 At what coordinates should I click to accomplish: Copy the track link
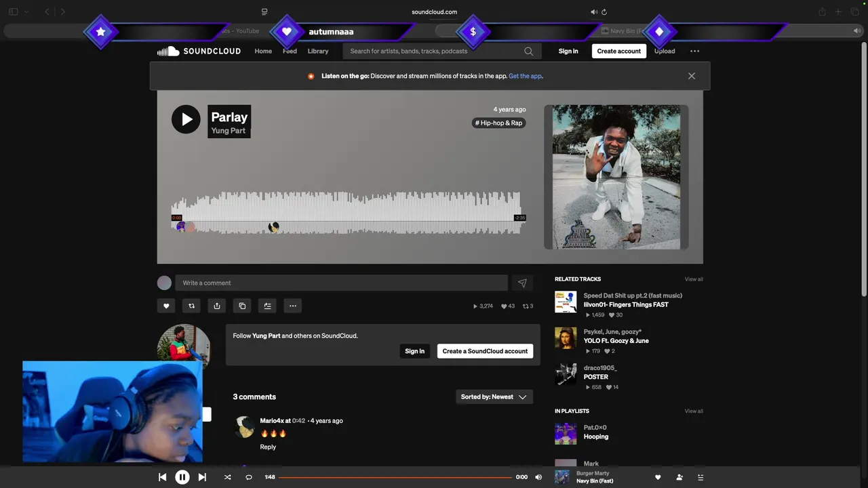(x=242, y=306)
